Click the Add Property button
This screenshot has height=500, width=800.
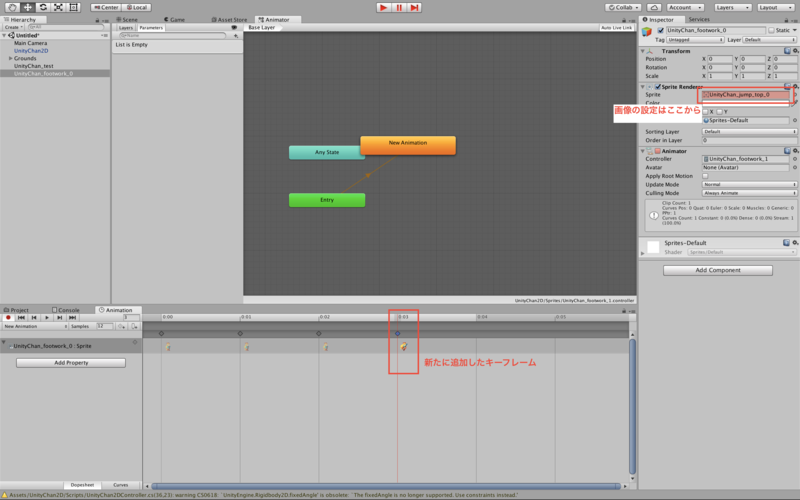[x=71, y=363]
